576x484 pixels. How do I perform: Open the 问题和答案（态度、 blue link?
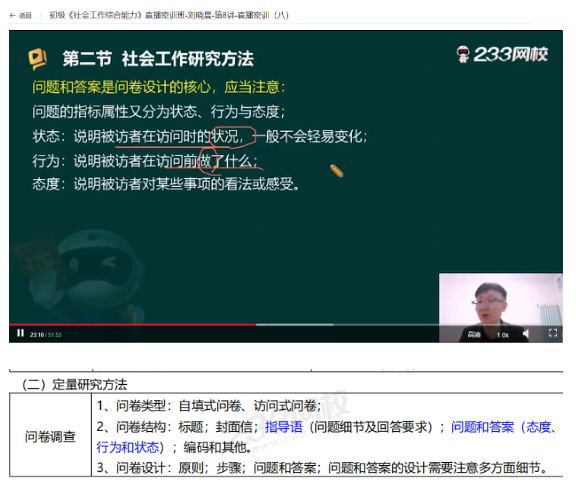click(504, 427)
